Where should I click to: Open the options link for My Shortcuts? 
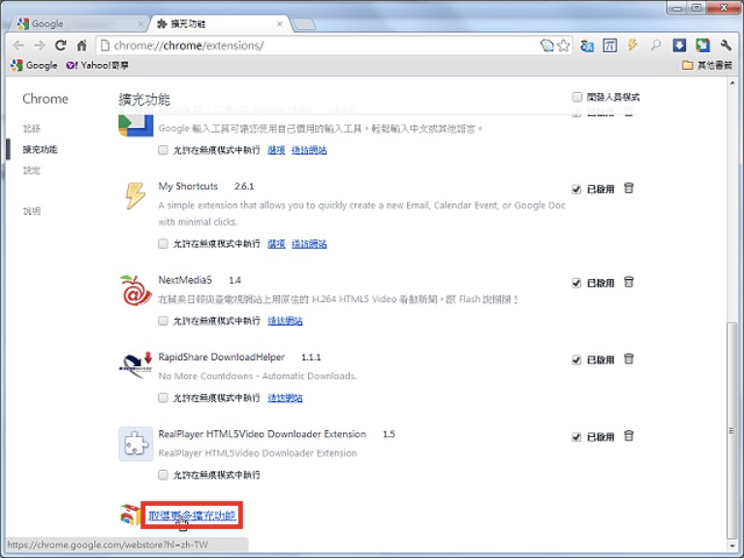pyautogui.click(x=276, y=244)
